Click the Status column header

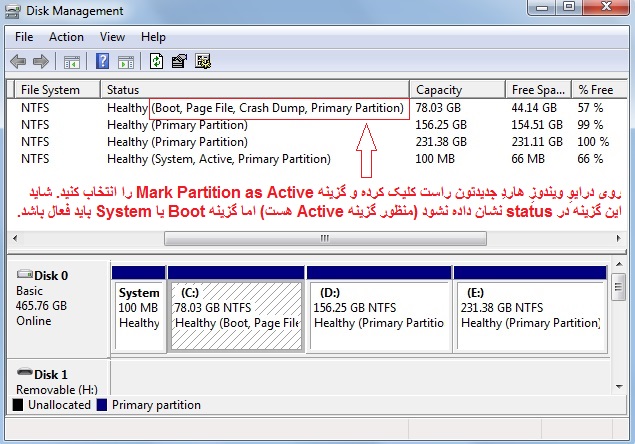[255, 89]
